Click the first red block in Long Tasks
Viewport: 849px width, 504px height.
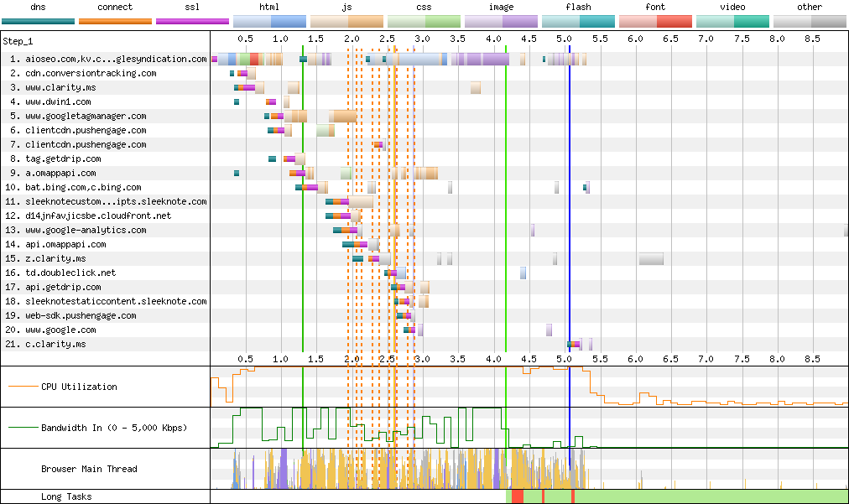coord(518,497)
